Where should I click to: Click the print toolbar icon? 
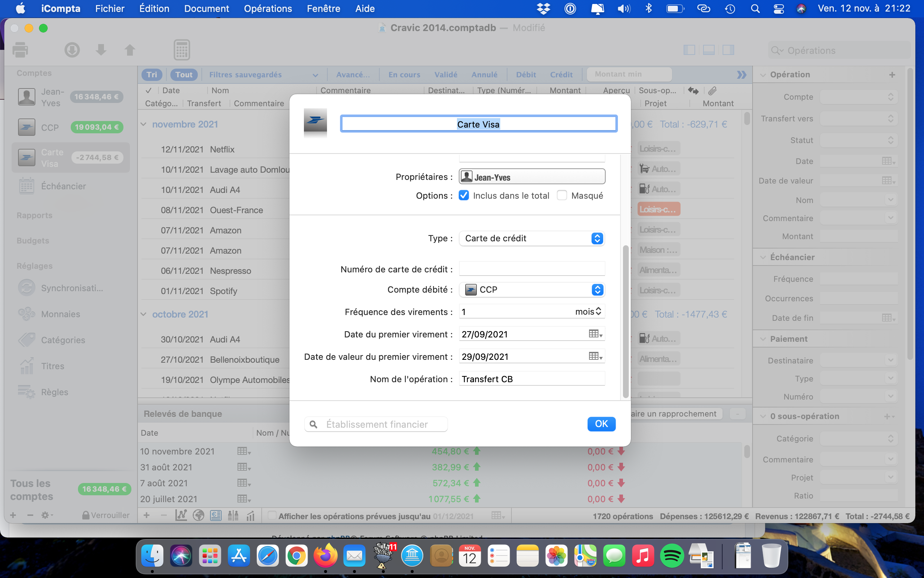(20, 50)
